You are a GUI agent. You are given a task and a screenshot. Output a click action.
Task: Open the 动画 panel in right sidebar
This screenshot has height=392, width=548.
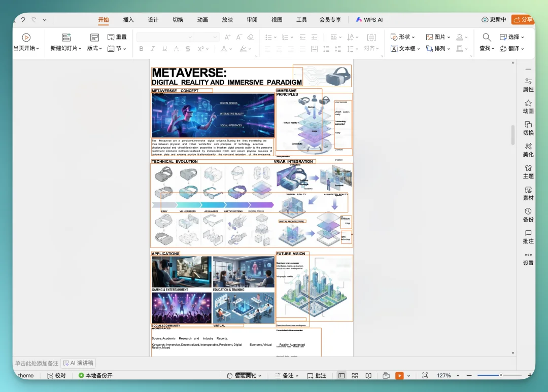[x=528, y=106]
